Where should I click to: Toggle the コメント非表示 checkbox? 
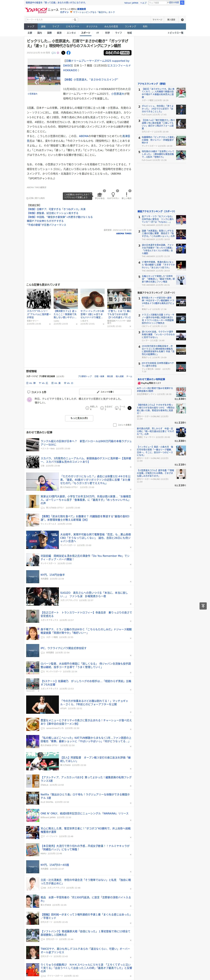click(115, 425)
